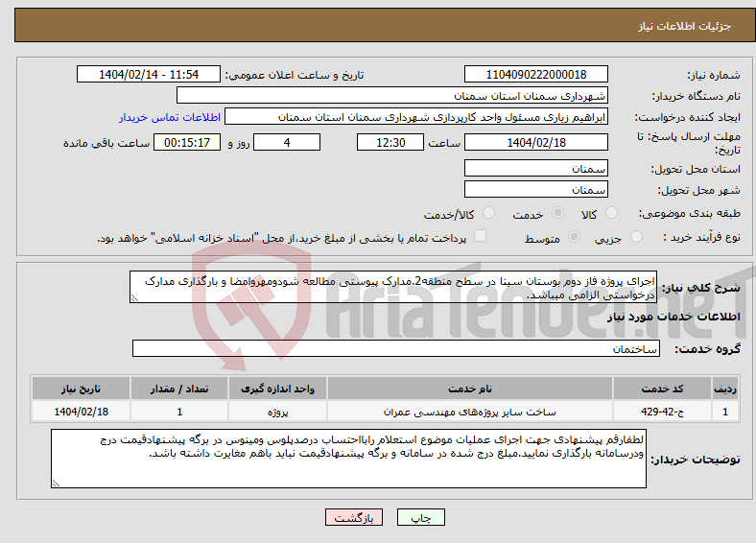Screen dimensions: 756x543
Task: Click the delivery city field شهر محل تحویل
Action: (536, 189)
